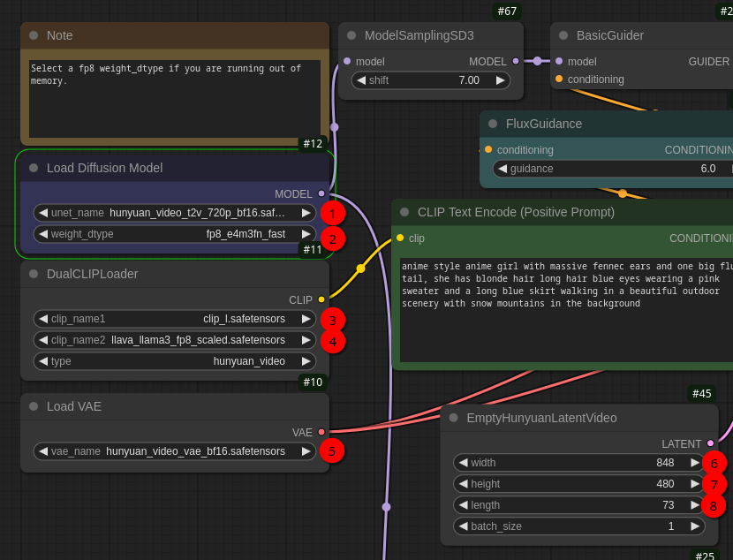733x560 pixels.
Task: Decrease the height value
Action: pos(464,484)
